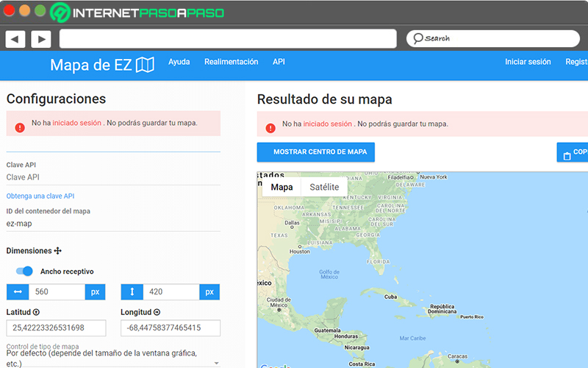Click the Golfo de México label on map

pyautogui.click(x=329, y=275)
